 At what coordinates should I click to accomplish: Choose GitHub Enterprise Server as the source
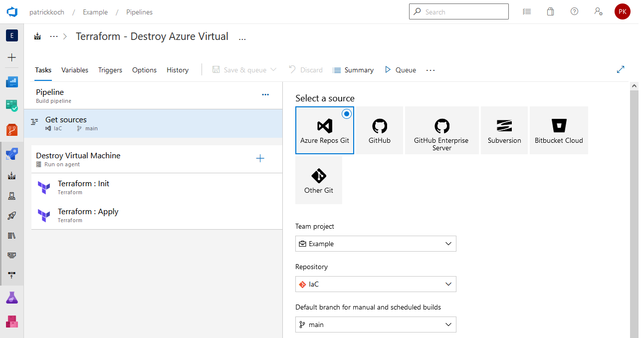point(442,130)
